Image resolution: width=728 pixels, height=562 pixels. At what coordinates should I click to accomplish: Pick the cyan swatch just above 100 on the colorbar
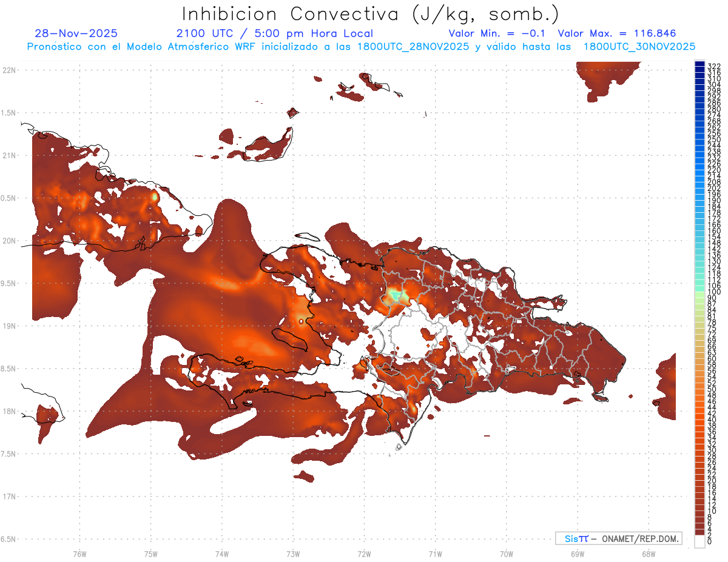pyautogui.click(x=700, y=288)
